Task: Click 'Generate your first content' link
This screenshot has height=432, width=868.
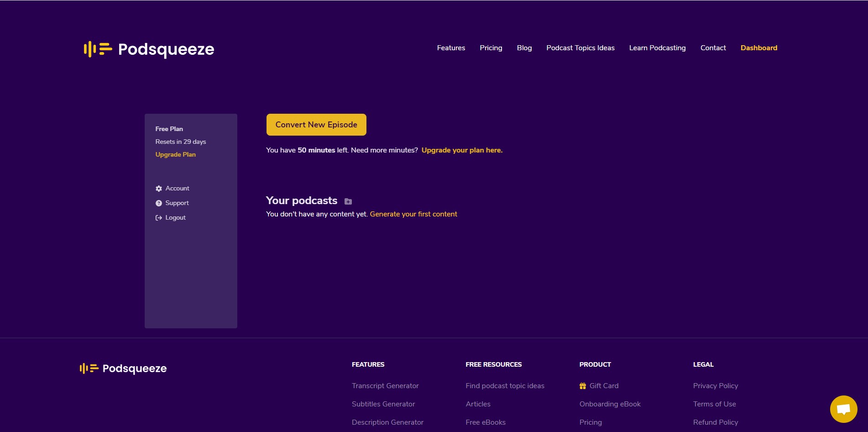Action: tap(413, 214)
